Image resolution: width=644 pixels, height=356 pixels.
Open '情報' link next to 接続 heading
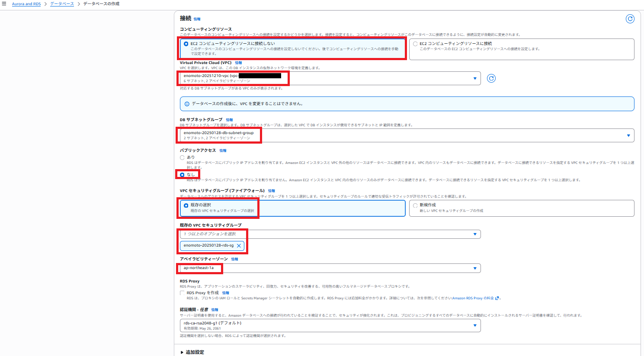(197, 19)
